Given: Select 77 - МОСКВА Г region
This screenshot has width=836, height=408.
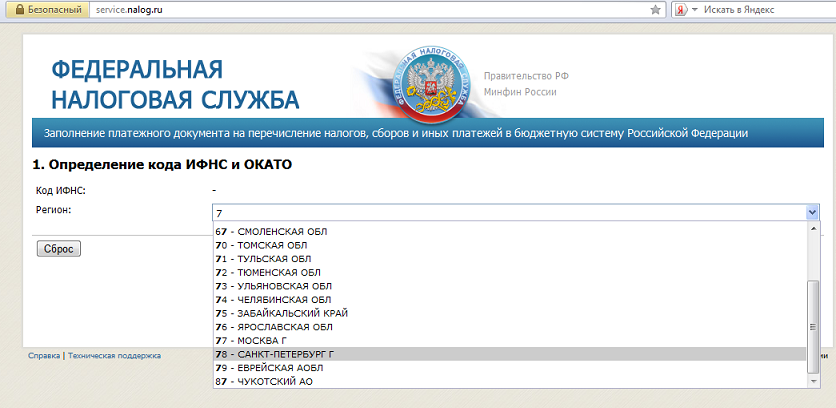Looking at the screenshot, I should click(509, 340).
